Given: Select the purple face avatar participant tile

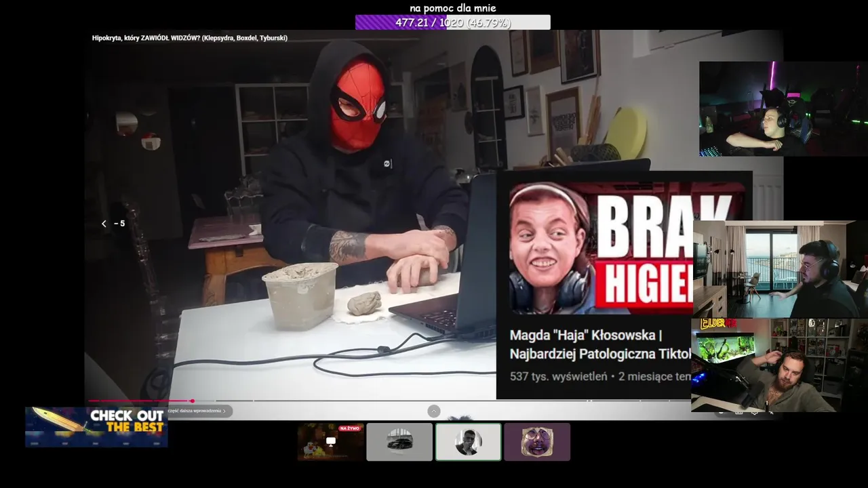Looking at the screenshot, I should pyautogui.click(x=537, y=442).
